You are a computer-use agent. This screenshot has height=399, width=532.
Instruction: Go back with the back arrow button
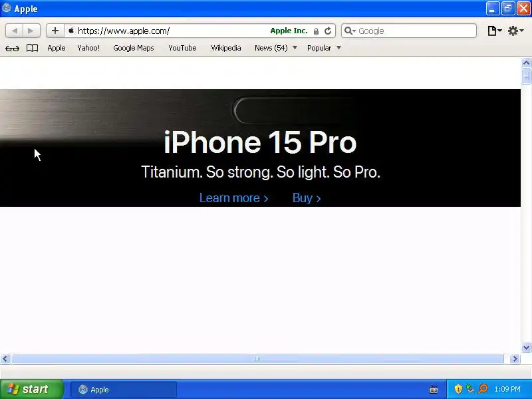tap(14, 31)
